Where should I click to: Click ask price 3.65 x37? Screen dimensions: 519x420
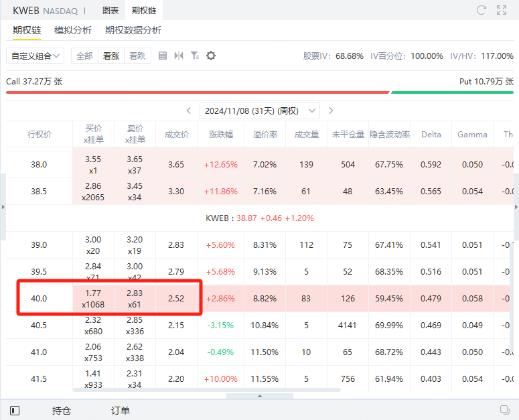[135, 165]
